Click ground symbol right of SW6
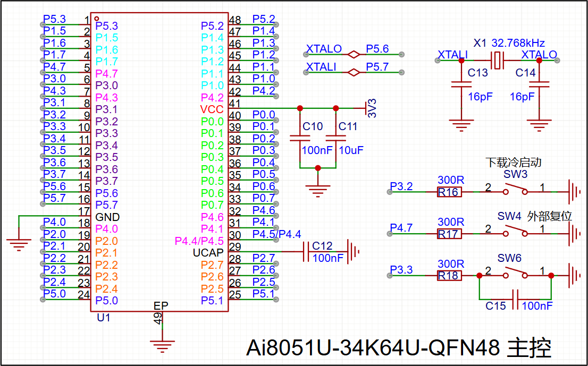Viewport: 588px width, 366px height. [574, 276]
